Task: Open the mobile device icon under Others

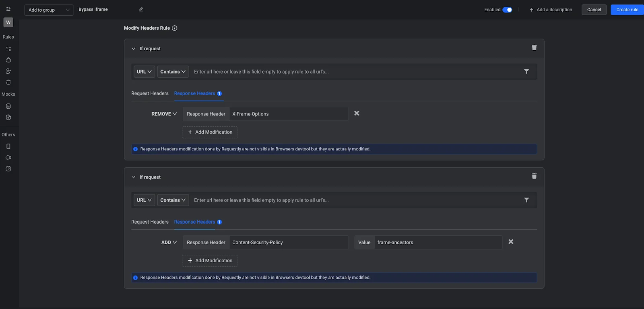Action: point(8,146)
